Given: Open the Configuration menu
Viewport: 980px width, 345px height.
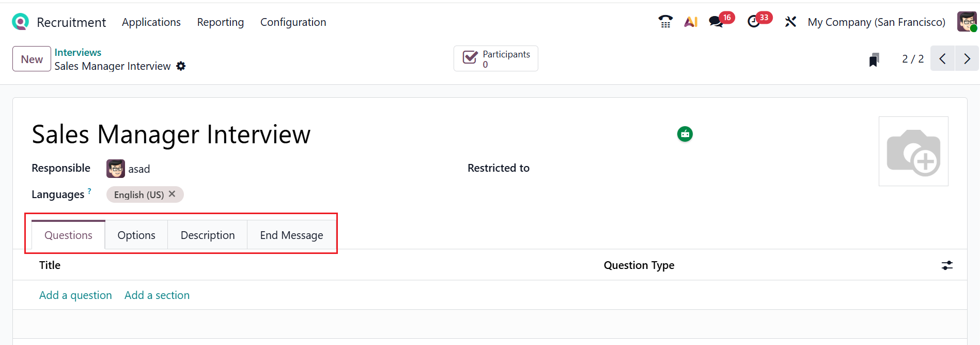Looking at the screenshot, I should tap(293, 22).
